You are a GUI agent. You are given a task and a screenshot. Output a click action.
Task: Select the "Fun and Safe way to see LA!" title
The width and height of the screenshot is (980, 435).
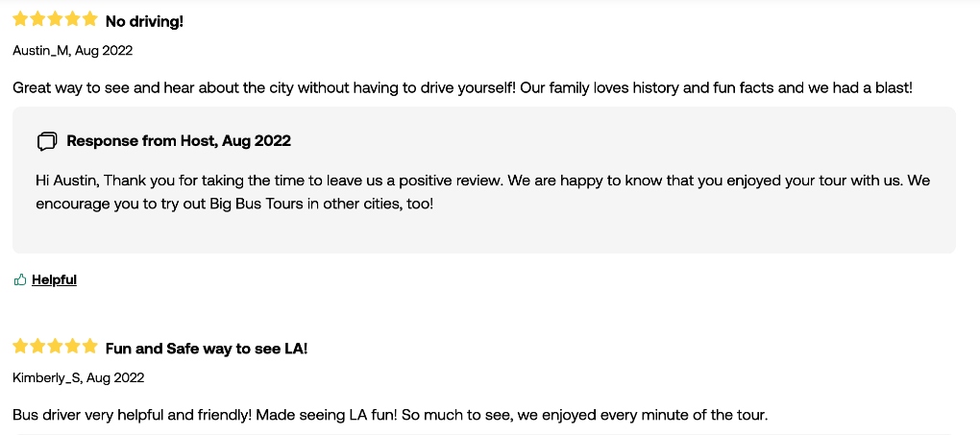(x=207, y=349)
